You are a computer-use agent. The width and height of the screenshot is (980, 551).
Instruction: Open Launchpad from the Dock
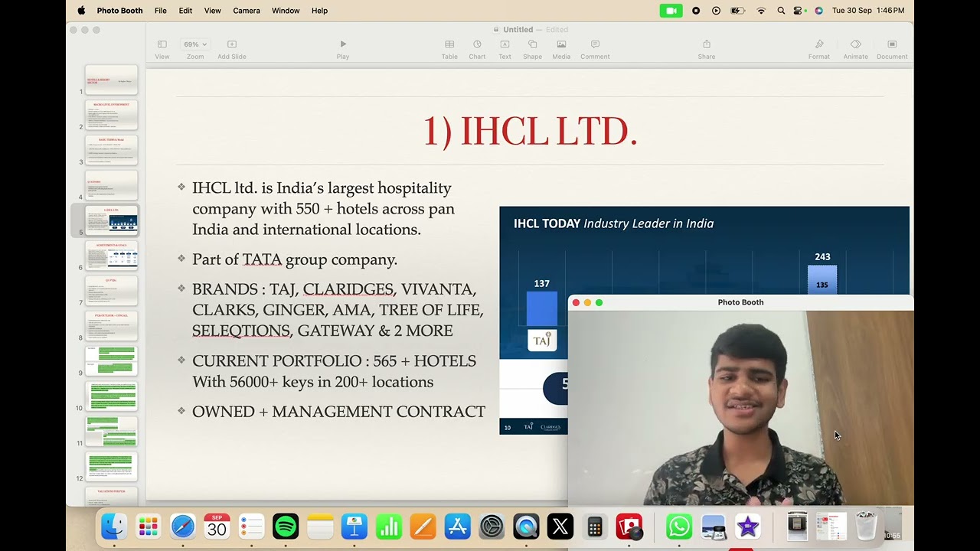coord(148,527)
